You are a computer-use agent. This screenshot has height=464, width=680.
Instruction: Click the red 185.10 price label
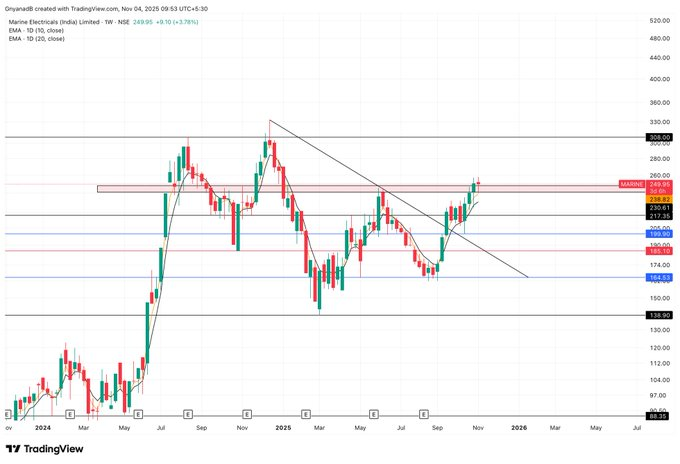pos(659,251)
